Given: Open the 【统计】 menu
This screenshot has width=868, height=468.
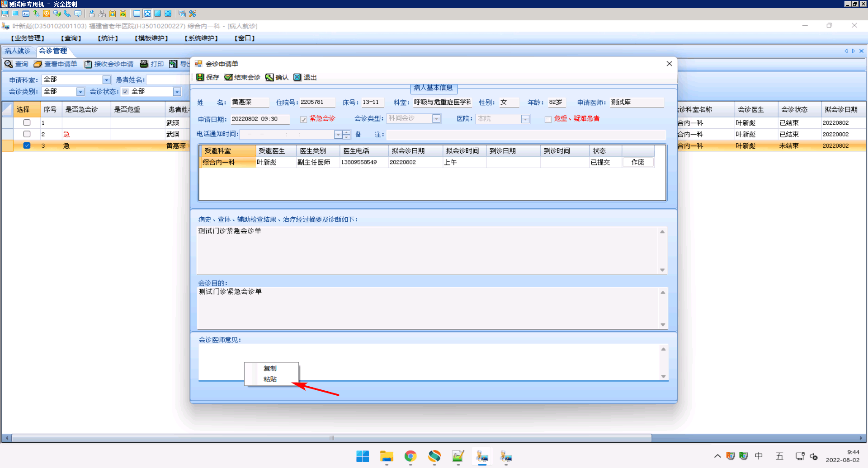Looking at the screenshot, I should [108, 38].
